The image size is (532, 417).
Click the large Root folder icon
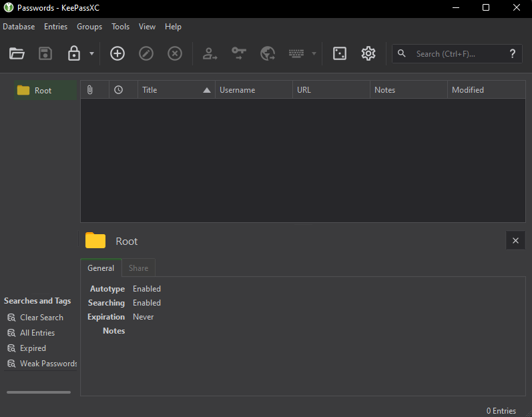95,240
